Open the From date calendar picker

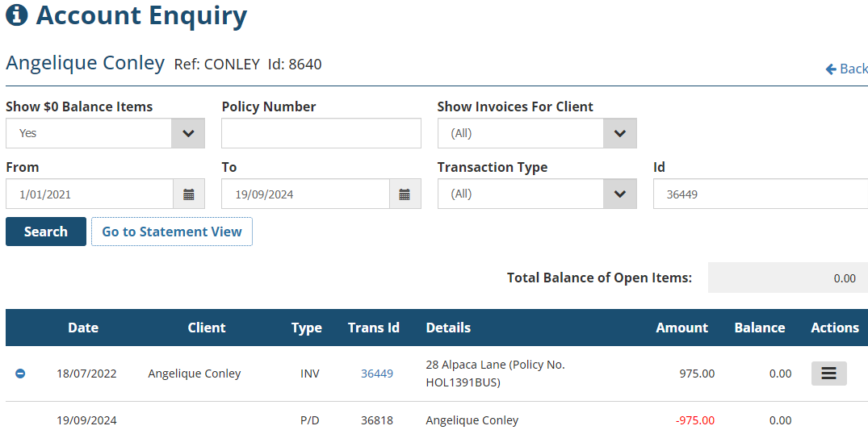point(189,194)
